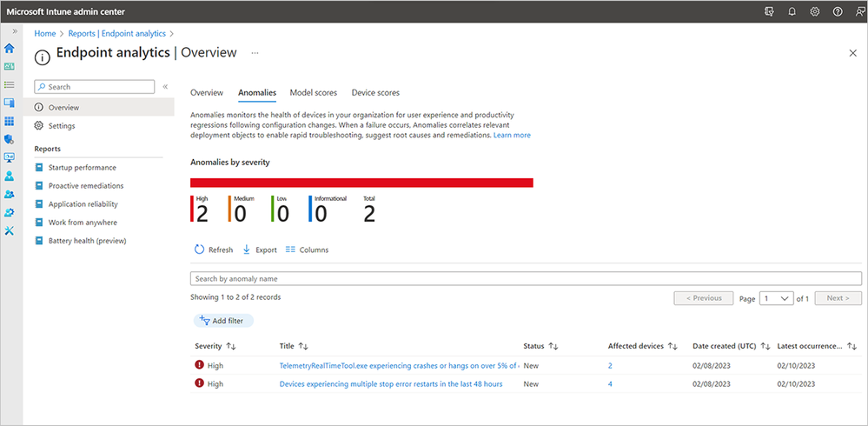
Task: Open the Devices icon in left rail
Action: pyautogui.click(x=9, y=103)
